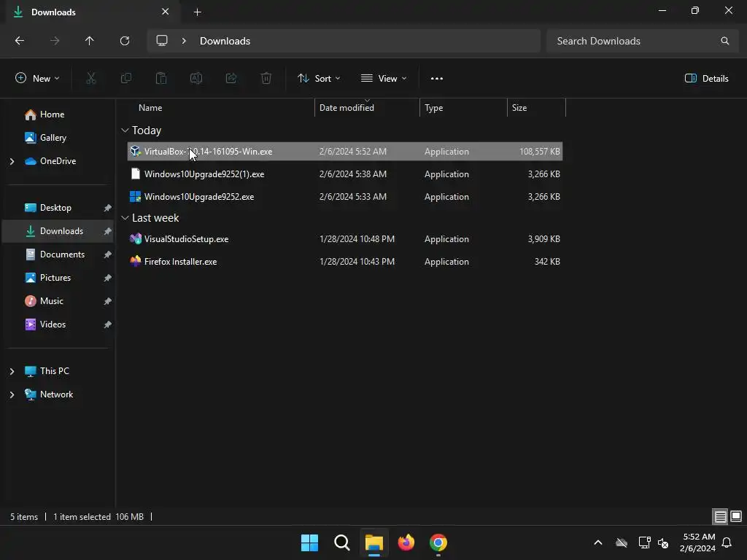Click Downloads in the address breadcrumb
Screen dimensions: 747x560
[x=225, y=41]
